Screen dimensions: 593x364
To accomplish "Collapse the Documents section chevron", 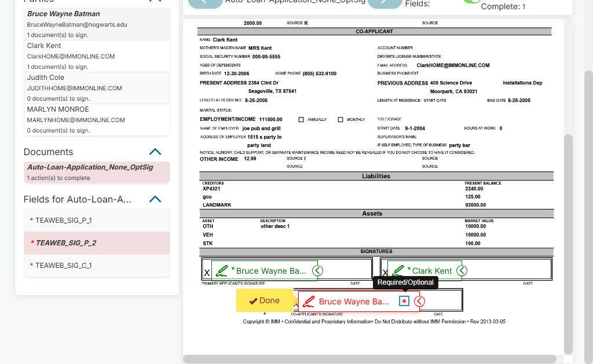I will 155,152.
